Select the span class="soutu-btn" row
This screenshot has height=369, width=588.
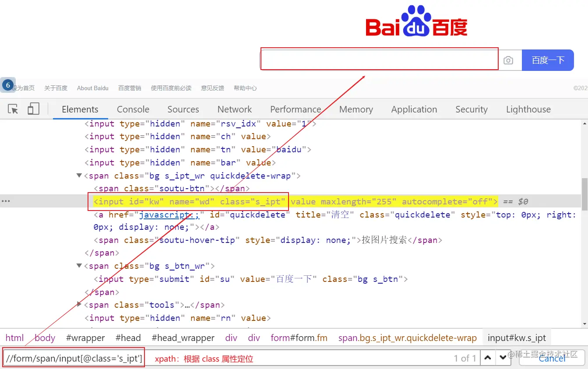coord(172,189)
